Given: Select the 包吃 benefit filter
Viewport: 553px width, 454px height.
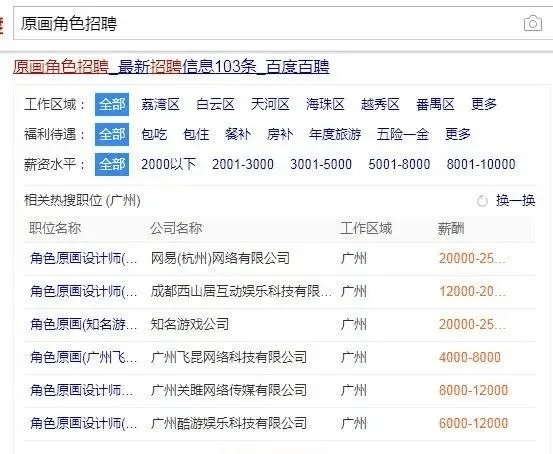Looking at the screenshot, I should click(x=154, y=134).
